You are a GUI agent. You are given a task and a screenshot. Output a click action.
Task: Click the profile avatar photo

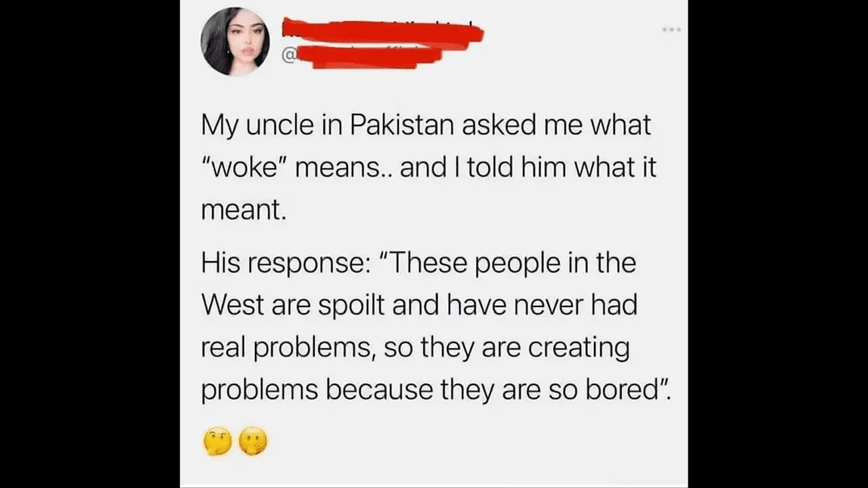pyautogui.click(x=235, y=41)
